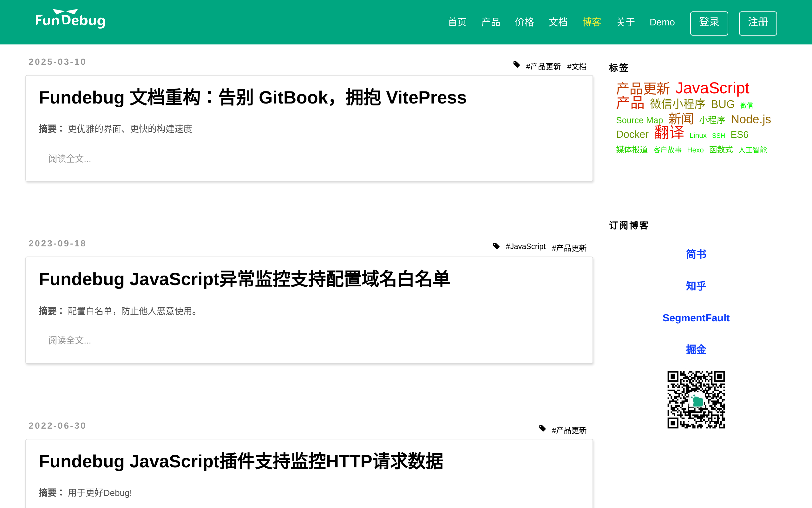The height and width of the screenshot is (508, 812).
Task: Open the 知乎 subscription link
Action: [696, 286]
